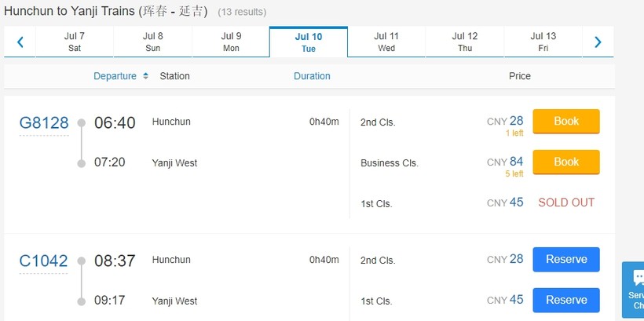Book G8128 Business class ticket

[x=566, y=162]
